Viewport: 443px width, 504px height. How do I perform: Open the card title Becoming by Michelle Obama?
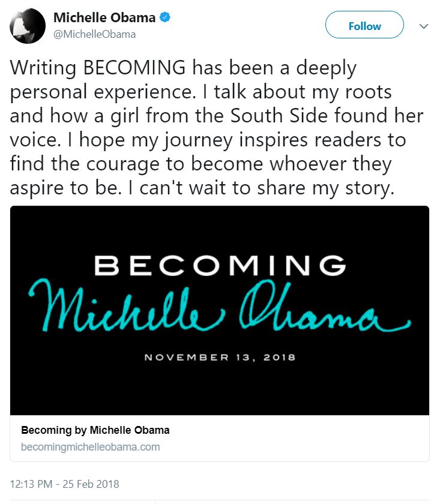pos(95,430)
